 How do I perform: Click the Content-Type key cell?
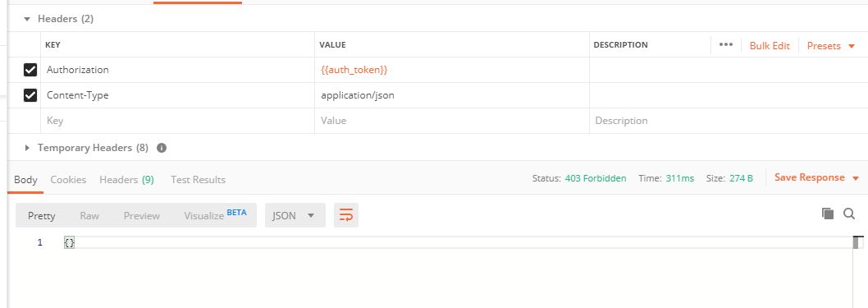point(178,95)
